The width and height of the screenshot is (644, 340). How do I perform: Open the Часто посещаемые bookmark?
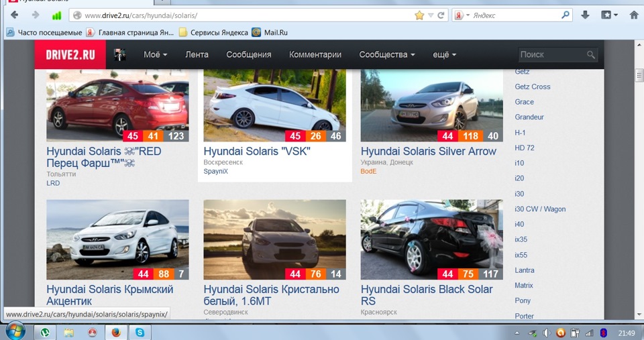[x=44, y=32]
